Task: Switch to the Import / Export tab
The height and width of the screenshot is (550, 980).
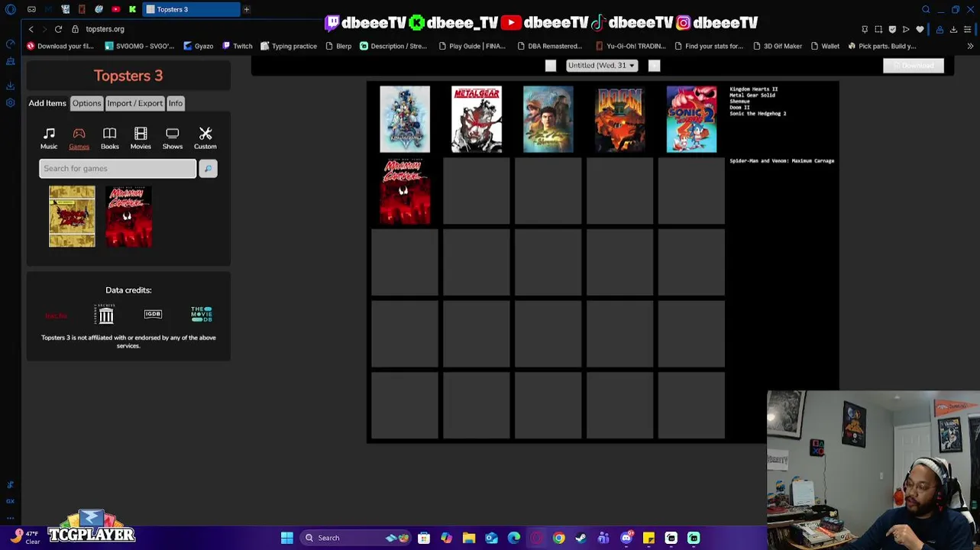Action: click(x=135, y=103)
